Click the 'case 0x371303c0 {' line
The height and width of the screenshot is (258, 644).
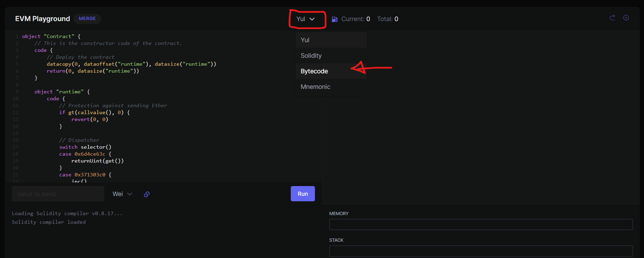pos(85,175)
